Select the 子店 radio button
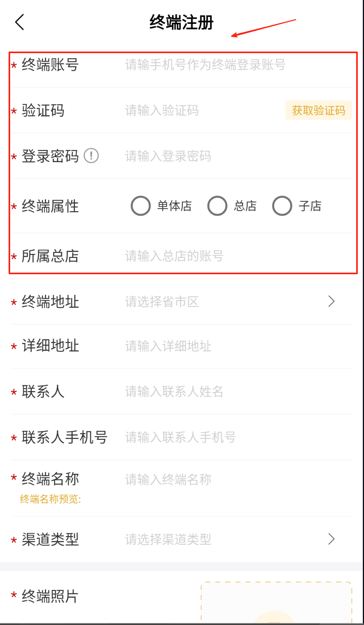This screenshot has width=364, height=625. [x=282, y=206]
